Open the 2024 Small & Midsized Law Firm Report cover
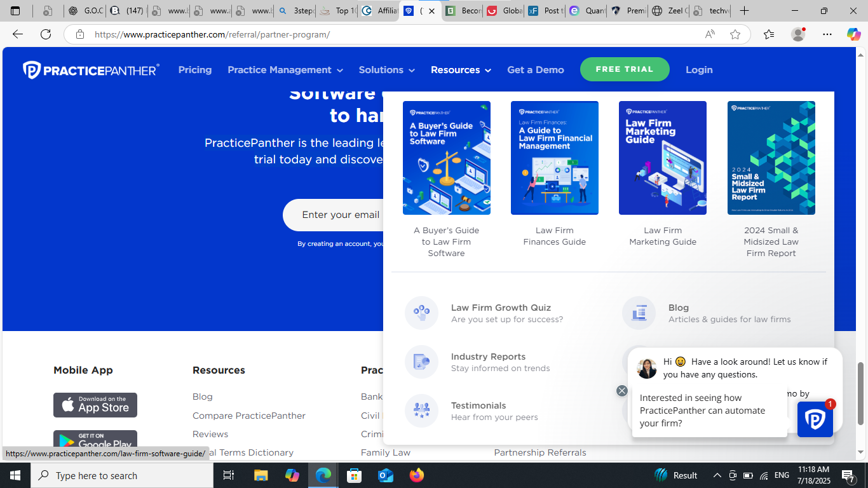Screen dimensions: 868x488 point(771,158)
